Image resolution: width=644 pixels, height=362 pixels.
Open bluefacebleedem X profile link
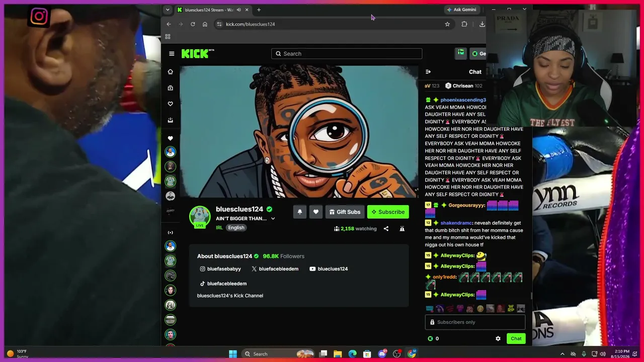pos(275,269)
